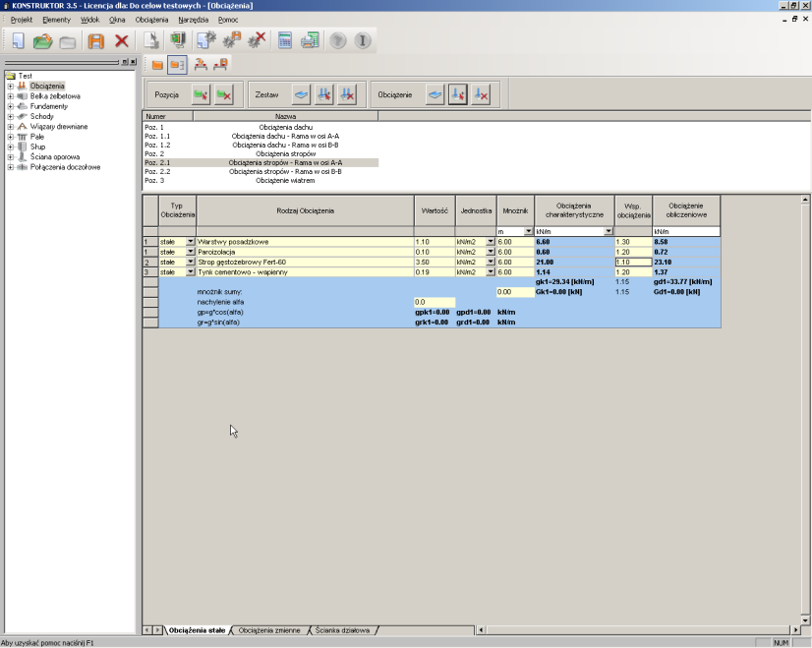
Task: Click the mnożnik sumy value field 0.00
Action: pyautogui.click(x=515, y=292)
